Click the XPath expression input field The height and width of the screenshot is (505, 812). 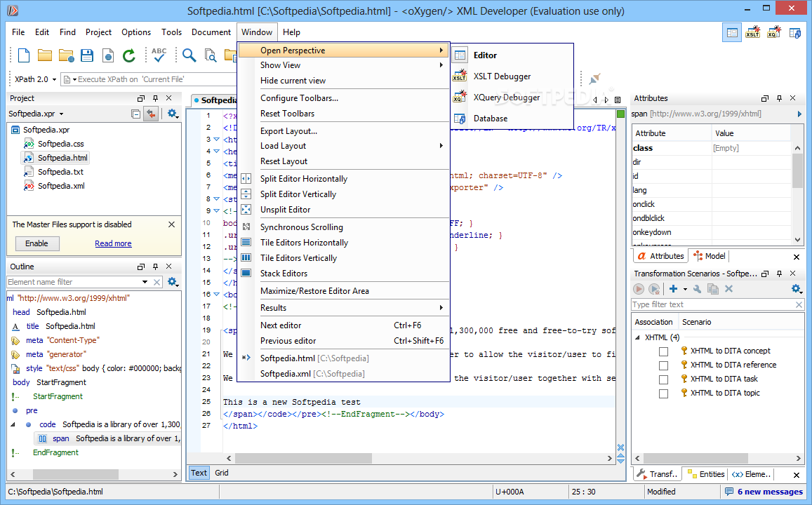(149, 80)
